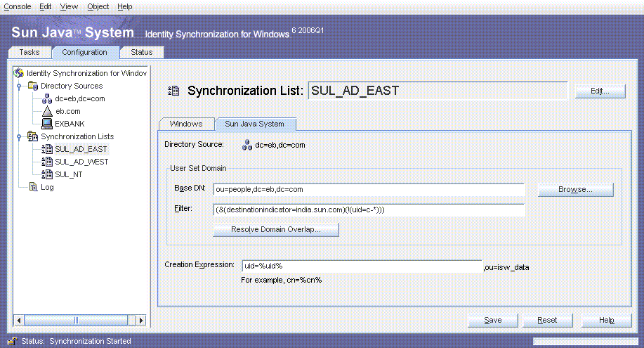This screenshot has height=348, width=644.
Task: Click the Synchronization List name field
Action: [x=438, y=91]
